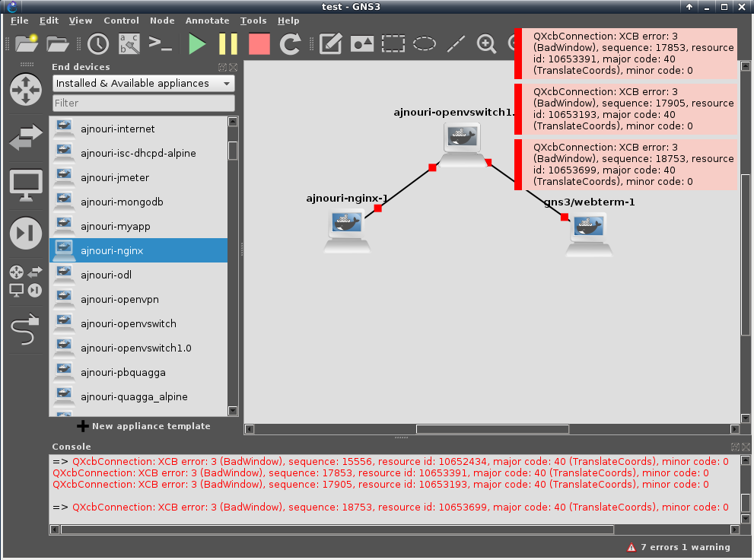Click the Open project folder icon
This screenshot has height=560, width=754.
58,43
